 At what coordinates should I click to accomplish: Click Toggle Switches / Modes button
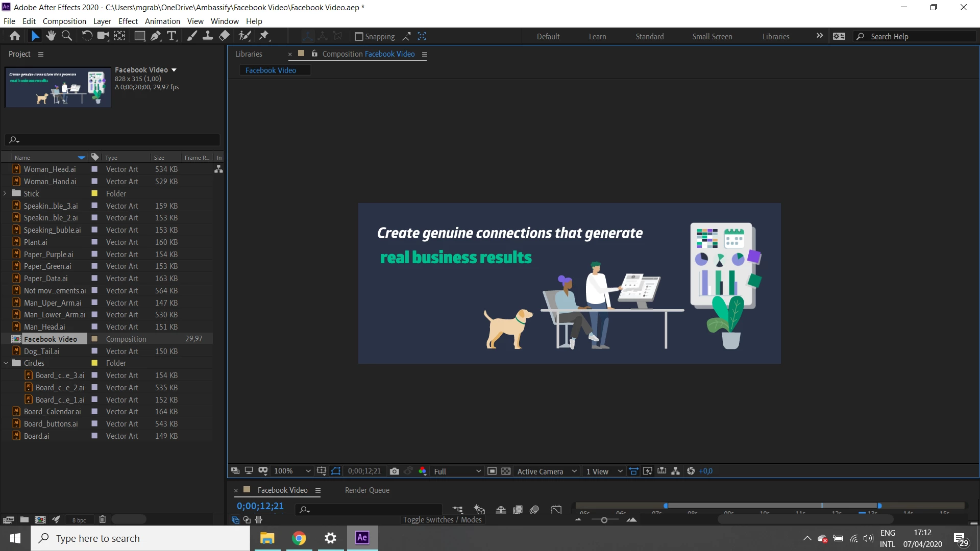[x=442, y=520]
